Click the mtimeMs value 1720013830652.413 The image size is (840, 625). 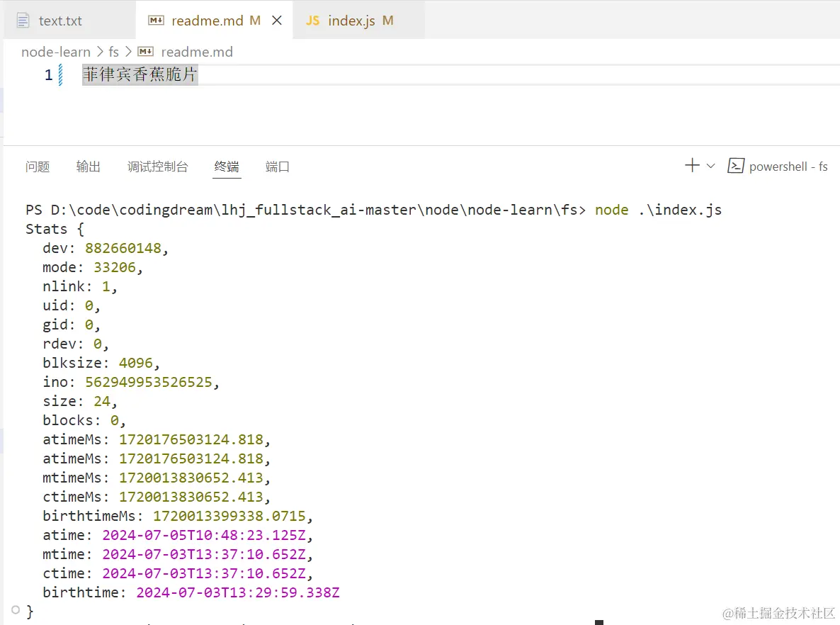click(x=191, y=478)
